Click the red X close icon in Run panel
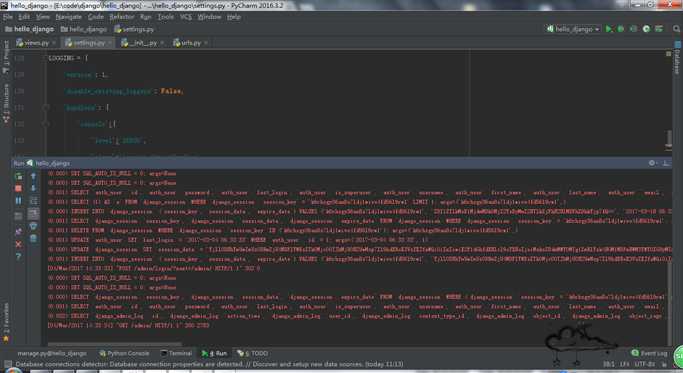The width and height of the screenshot is (683, 373). 18,244
